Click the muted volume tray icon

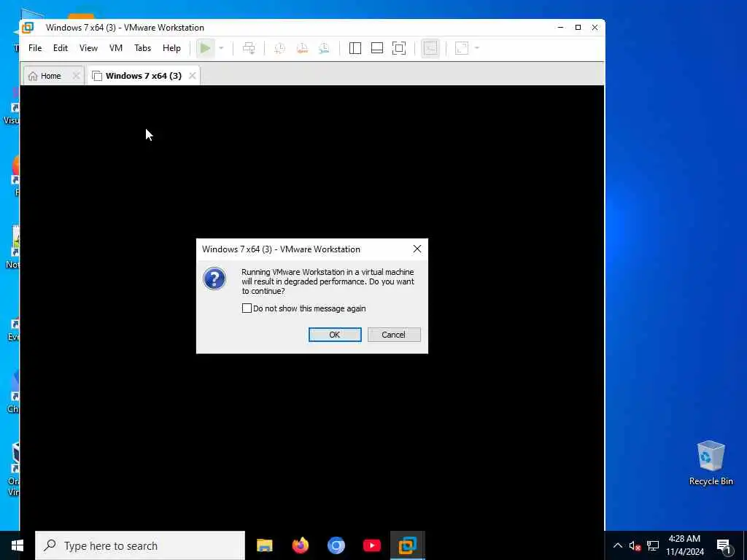[635, 545]
